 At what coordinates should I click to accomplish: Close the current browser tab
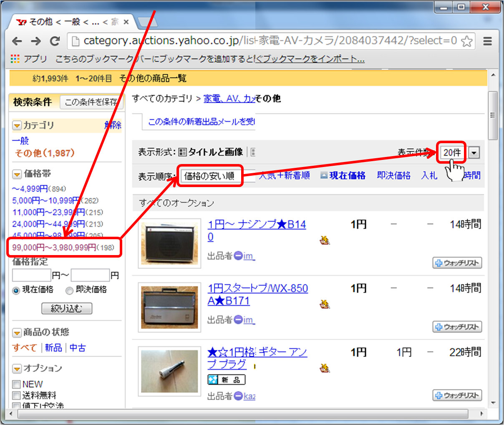126,22
